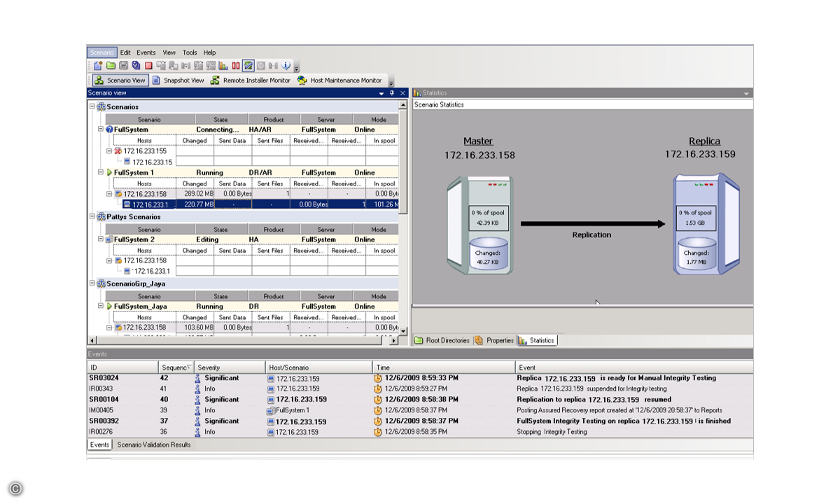The height and width of the screenshot is (504, 840).
Task: Collapse the FullSystem 1 scenario node
Action: click(x=101, y=172)
